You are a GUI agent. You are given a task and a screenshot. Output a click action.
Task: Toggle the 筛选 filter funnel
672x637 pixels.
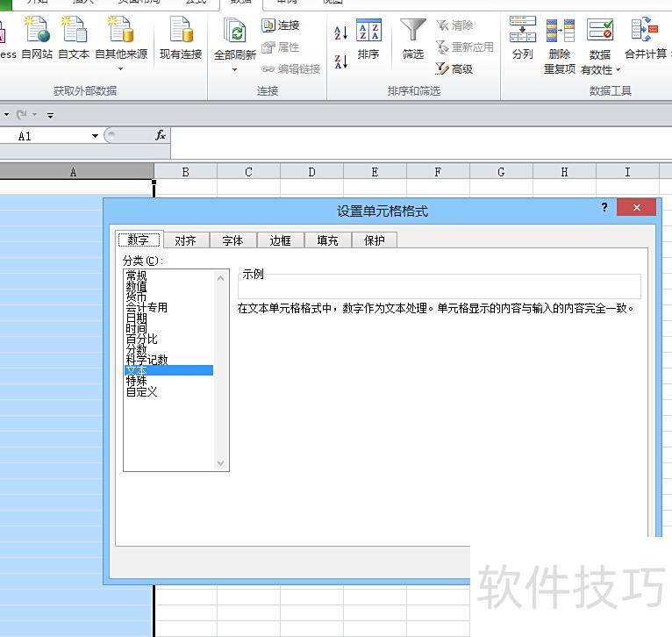click(x=413, y=39)
